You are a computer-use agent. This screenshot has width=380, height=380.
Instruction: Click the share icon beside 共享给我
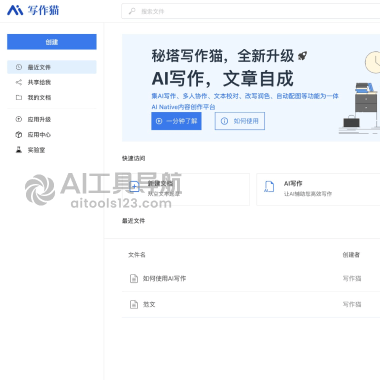pos(19,82)
